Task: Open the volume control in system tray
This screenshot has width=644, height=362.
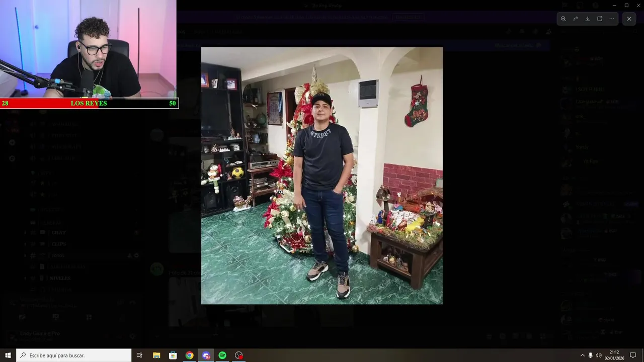Action: pos(598,355)
